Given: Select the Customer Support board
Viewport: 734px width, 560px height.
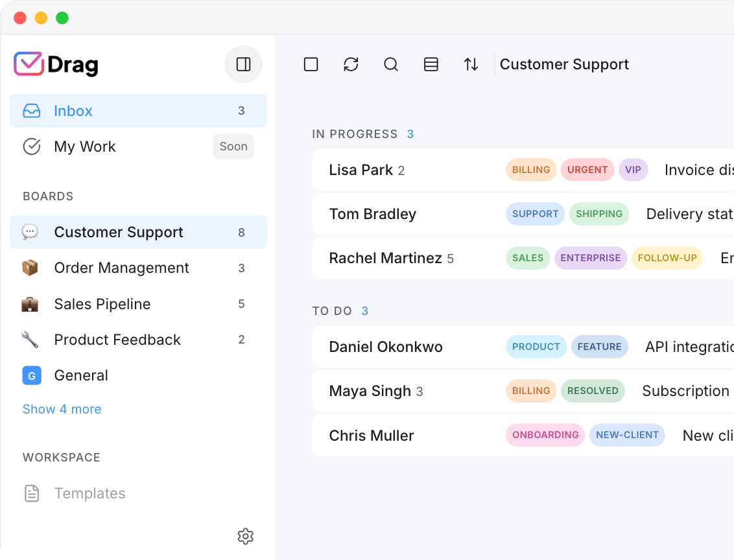Looking at the screenshot, I should pos(138,232).
